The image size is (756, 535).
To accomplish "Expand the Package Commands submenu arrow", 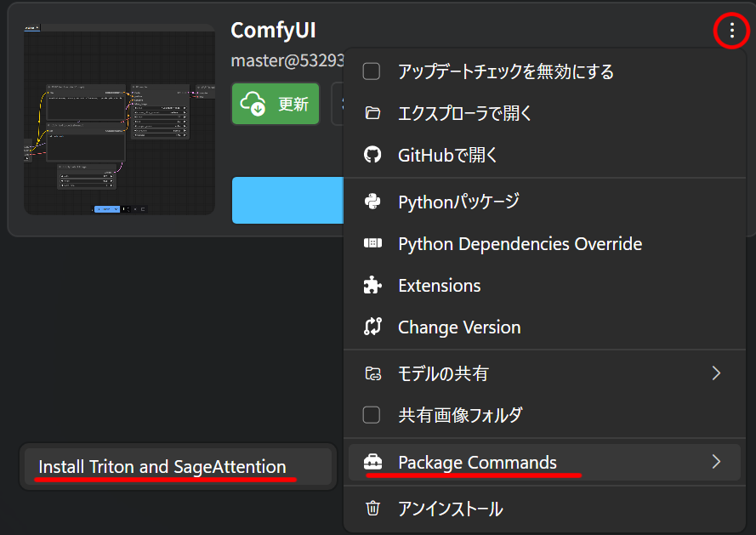I will [x=716, y=462].
